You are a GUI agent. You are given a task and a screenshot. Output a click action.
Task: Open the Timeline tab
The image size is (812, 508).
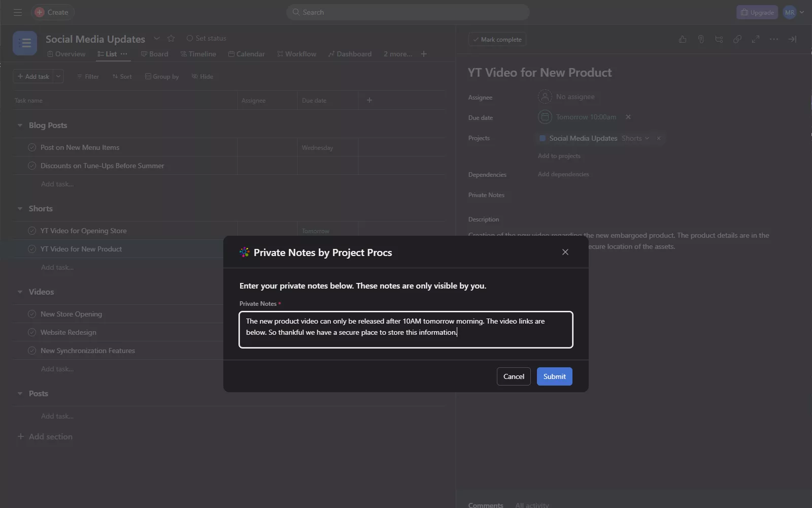[x=198, y=54]
